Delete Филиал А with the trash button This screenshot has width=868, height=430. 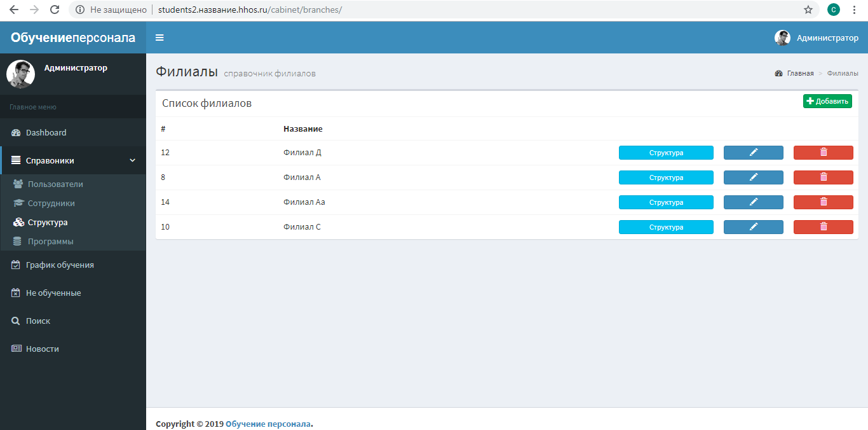(x=824, y=177)
